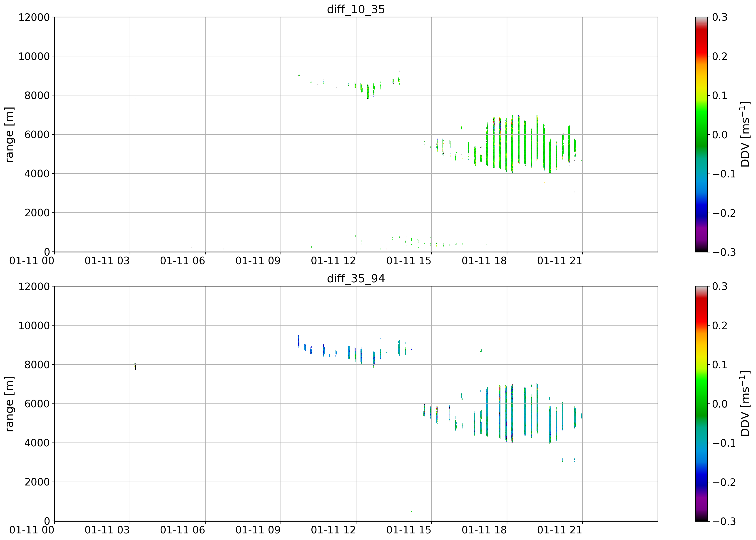The width and height of the screenshot is (756, 540).
Task: Click the 12000 y-tick on diff_35_94 plot
Action: point(34,287)
